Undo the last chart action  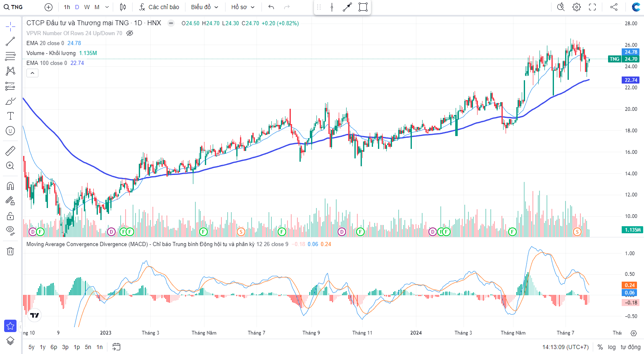coord(271,7)
